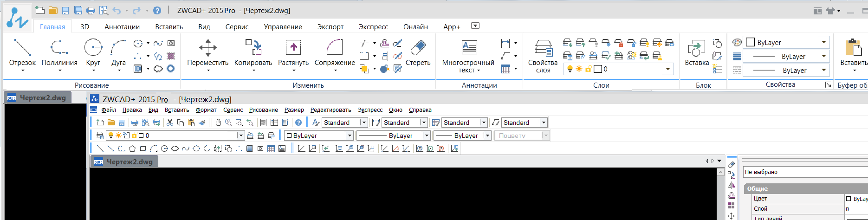Click the Общие section header in properties
The width and height of the screenshot is (868, 220).
click(x=805, y=189)
